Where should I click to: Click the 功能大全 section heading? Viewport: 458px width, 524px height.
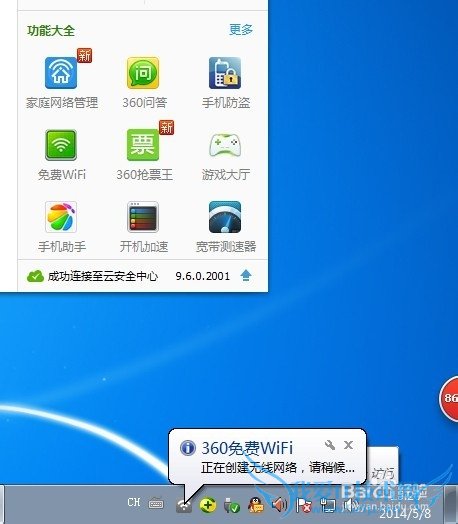tap(51, 31)
